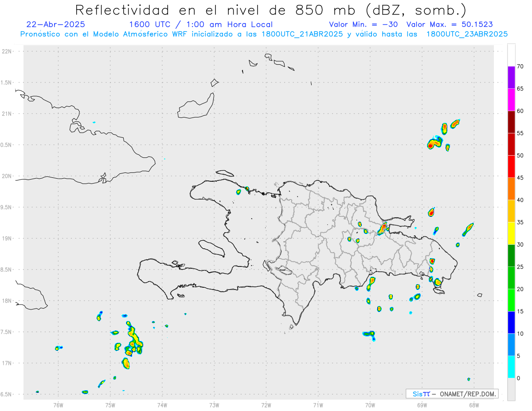Click the colorbar tick label "15"
Viewport: 532px width, 411px height.
[521, 311]
